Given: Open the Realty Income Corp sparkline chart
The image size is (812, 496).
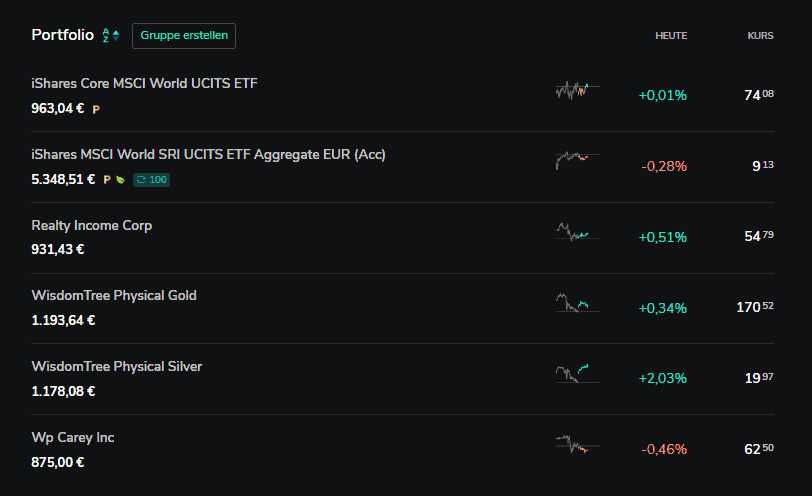Looking at the screenshot, I should point(577,231).
